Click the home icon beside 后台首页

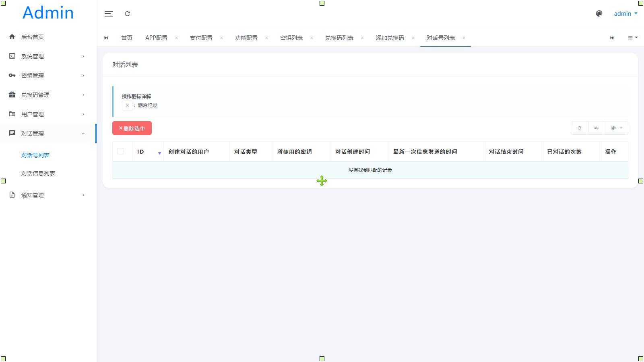[12, 37]
